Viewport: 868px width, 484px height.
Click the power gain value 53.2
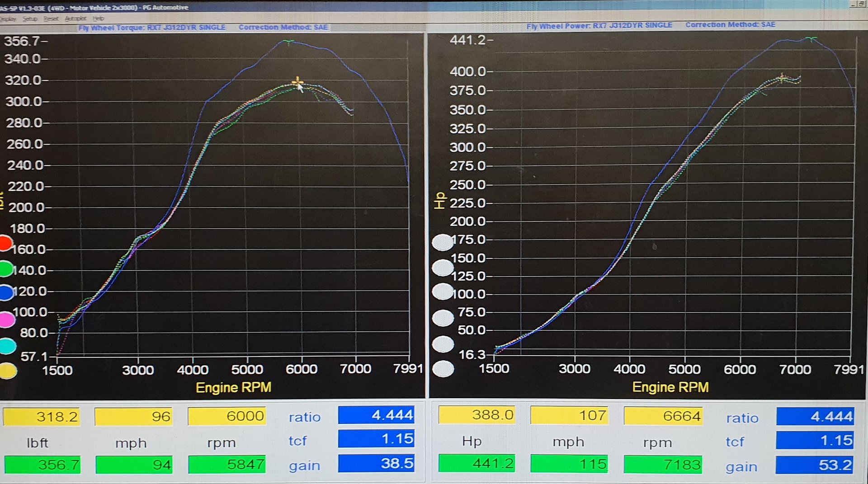pyautogui.click(x=815, y=465)
